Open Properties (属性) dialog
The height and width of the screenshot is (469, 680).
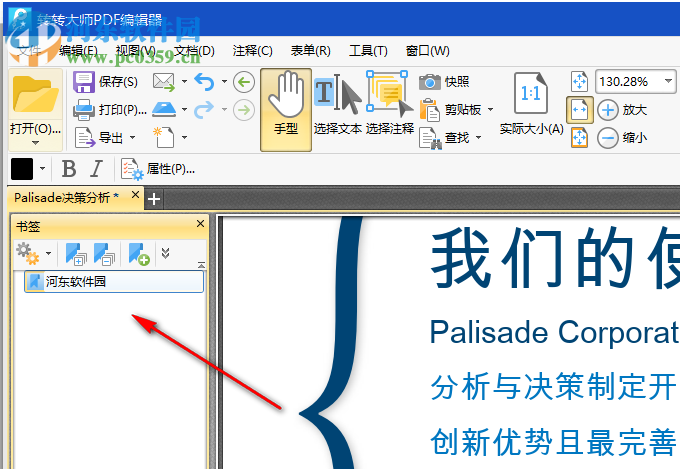[x=158, y=169]
